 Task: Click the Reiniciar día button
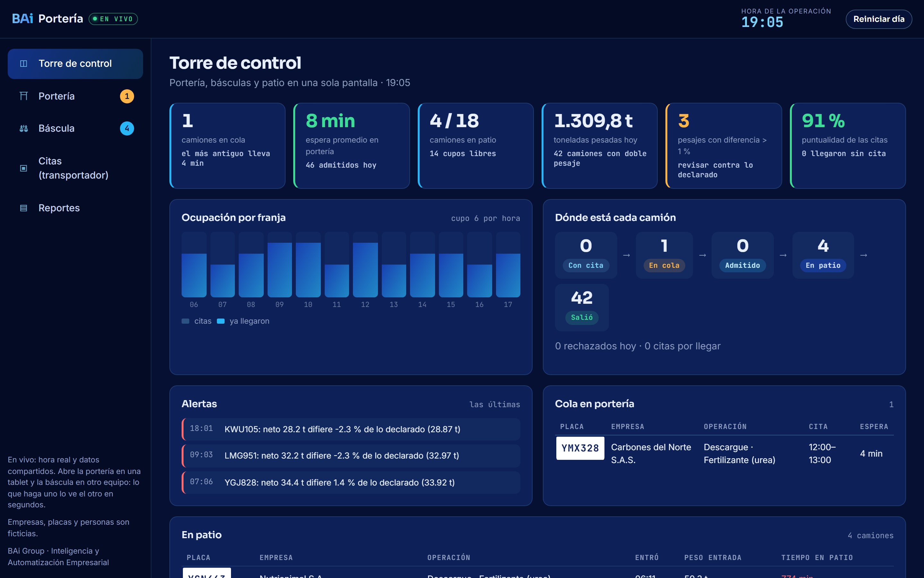click(878, 19)
